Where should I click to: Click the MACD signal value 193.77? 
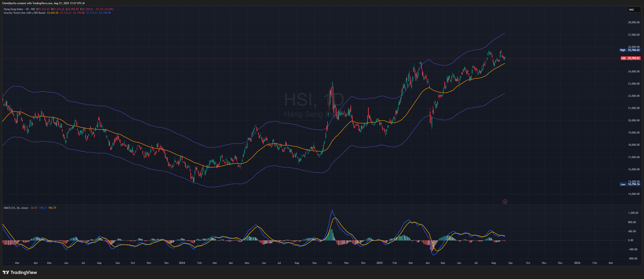click(x=52, y=208)
